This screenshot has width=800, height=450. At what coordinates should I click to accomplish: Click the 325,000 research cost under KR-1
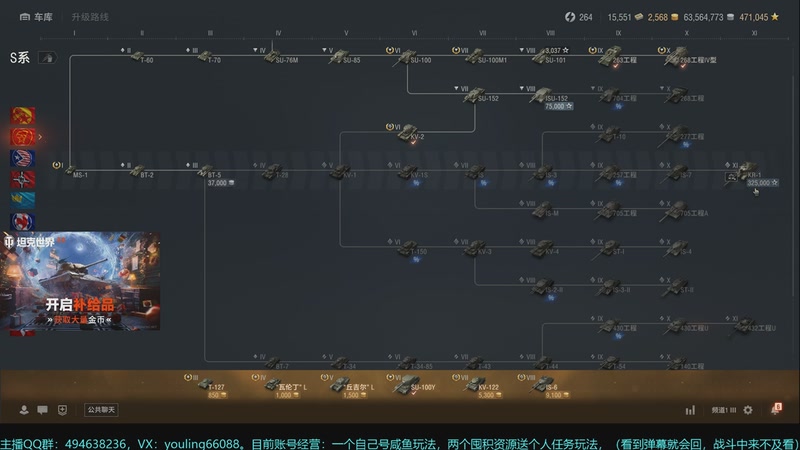[762, 183]
